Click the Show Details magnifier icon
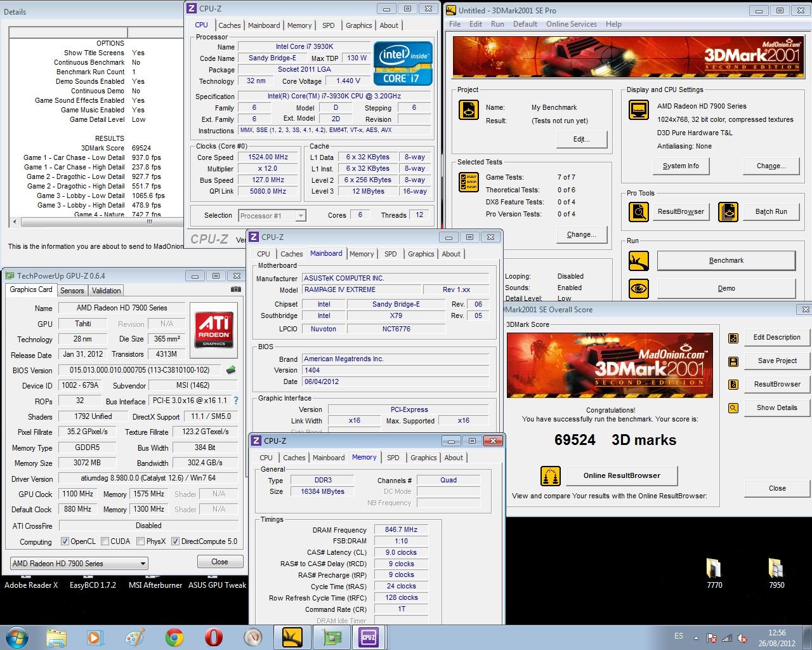812x650 pixels. click(733, 408)
